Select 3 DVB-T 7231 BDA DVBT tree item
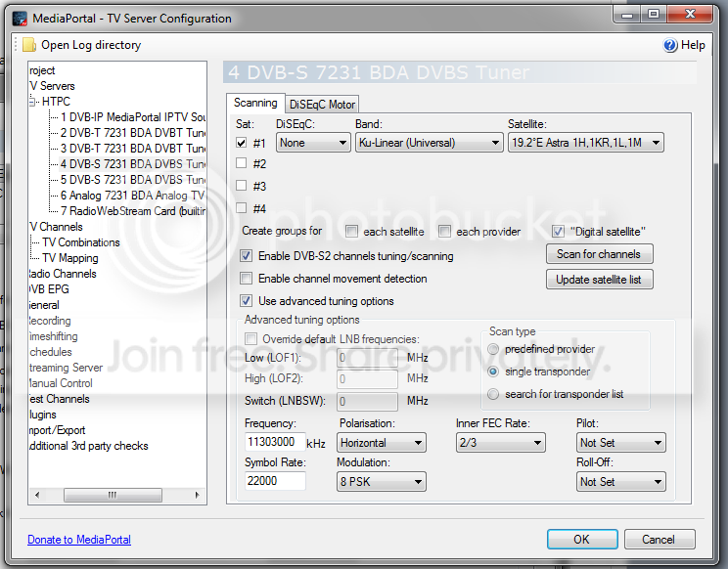 coord(133,149)
